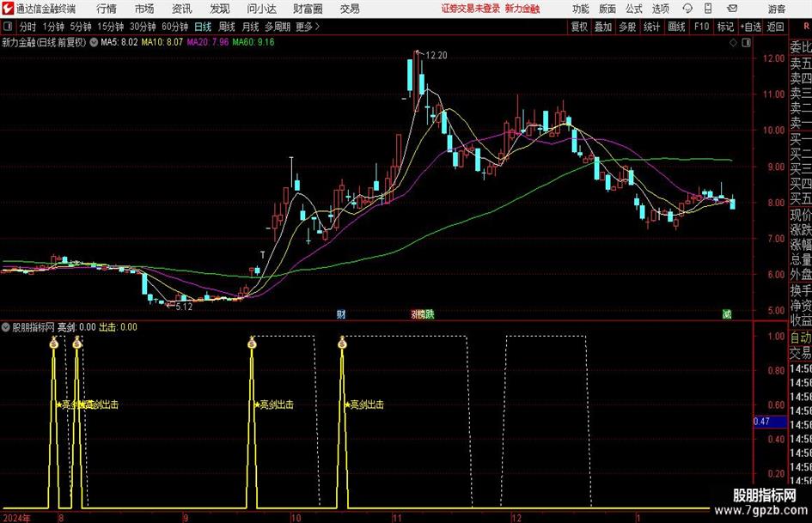The image size is (812, 523).
Task: Click the 叠加 overlay button
Action: click(603, 27)
